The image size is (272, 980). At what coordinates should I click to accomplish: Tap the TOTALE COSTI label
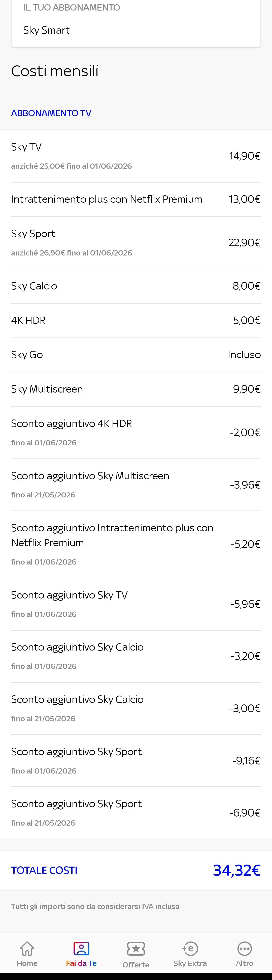pyautogui.click(x=44, y=870)
